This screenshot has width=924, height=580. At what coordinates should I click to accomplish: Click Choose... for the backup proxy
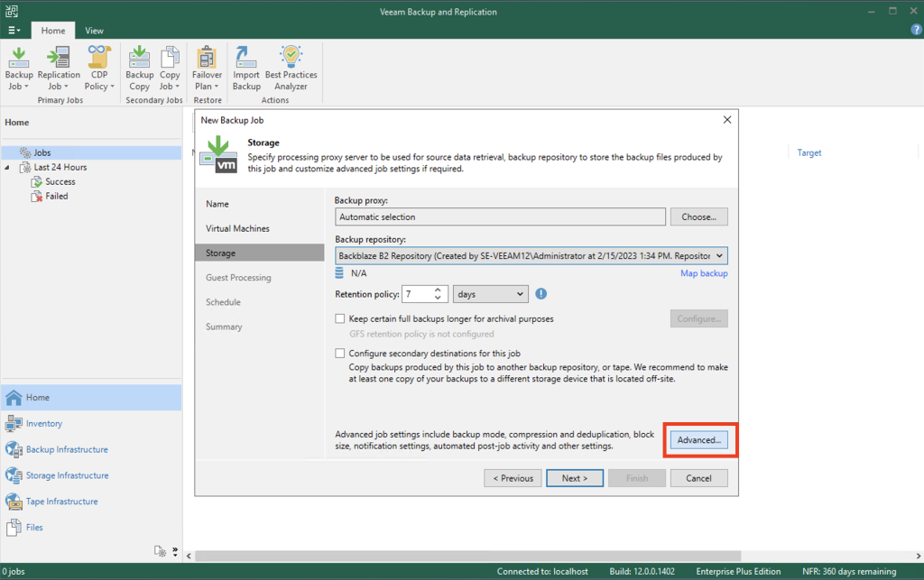click(x=698, y=216)
